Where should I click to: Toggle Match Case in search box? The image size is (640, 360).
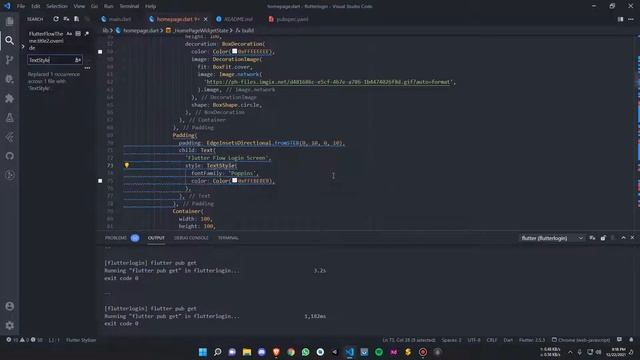coord(69,34)
